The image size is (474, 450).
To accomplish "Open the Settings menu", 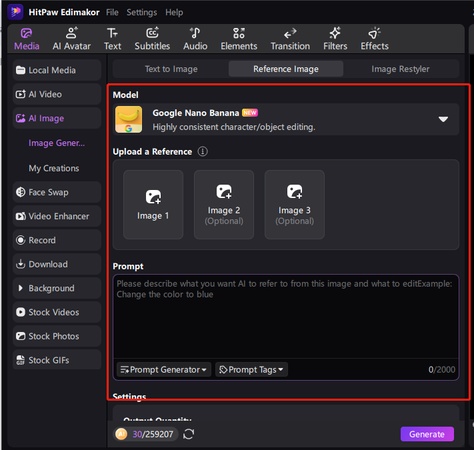I will click(x=142, y=12).
